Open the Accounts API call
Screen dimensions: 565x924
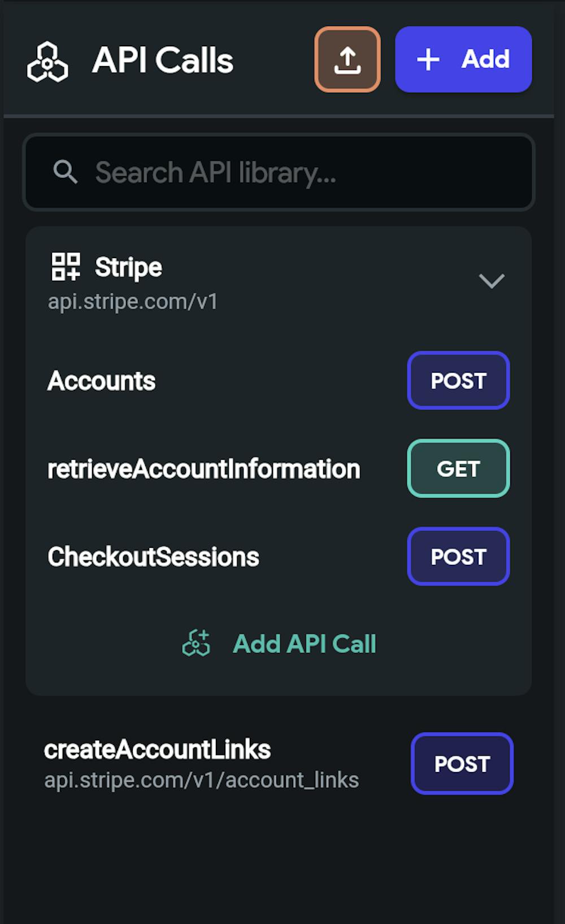[102, 381]
